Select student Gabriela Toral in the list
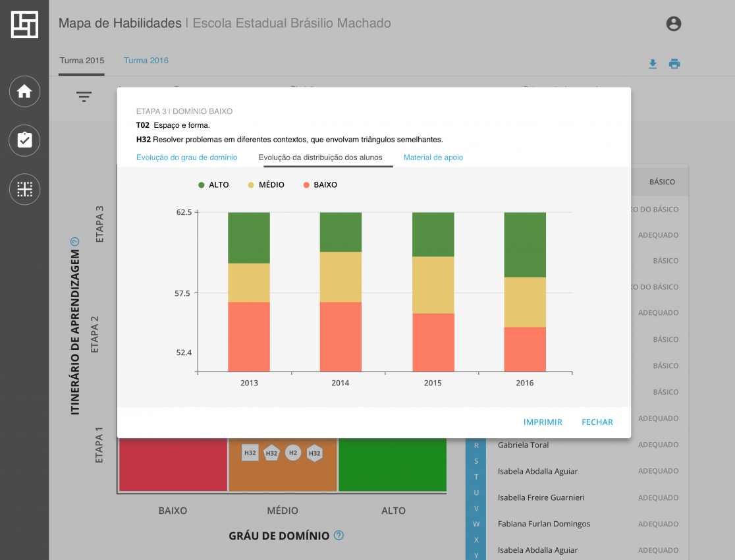This screenshot has width=735, height=560. 523,445
